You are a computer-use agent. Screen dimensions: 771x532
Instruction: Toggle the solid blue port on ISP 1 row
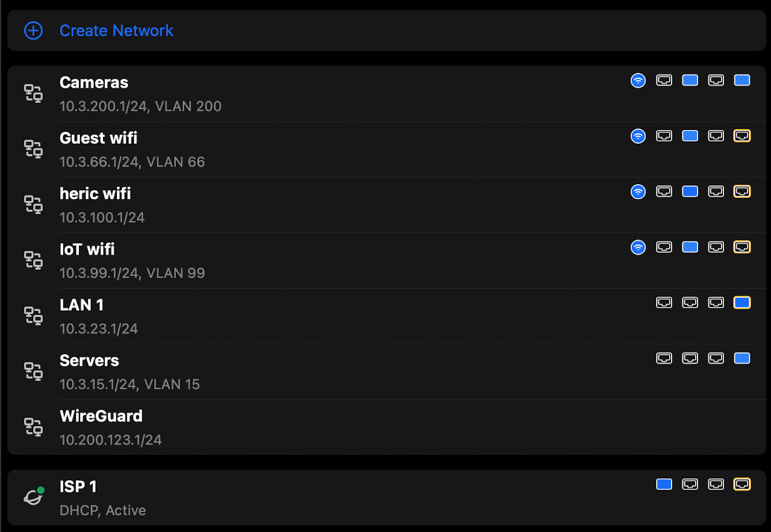tap(664, 484)
